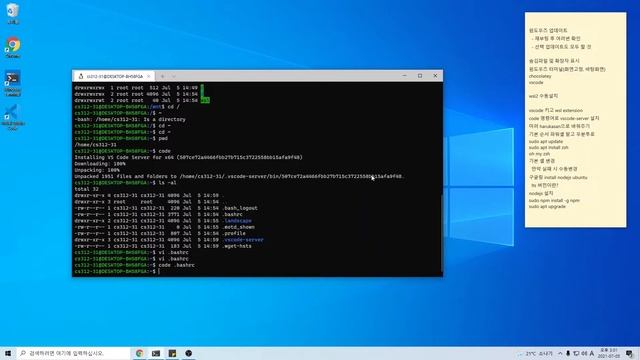Expand the terminal profile dropdown arrow
Viewport: 640px width, 360px height.
[174, 76]
